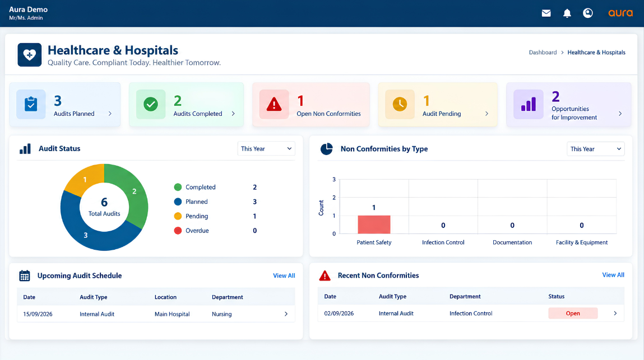Expand the Audit Pending card arrow
Image resolution: width=644 pixels, height=360 pixels.
pos(487,114)
